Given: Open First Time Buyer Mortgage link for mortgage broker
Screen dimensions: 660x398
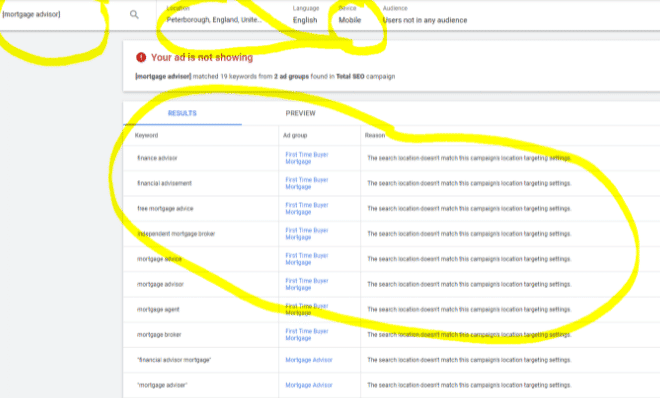Looking at the screenshot, I should 306,335.
